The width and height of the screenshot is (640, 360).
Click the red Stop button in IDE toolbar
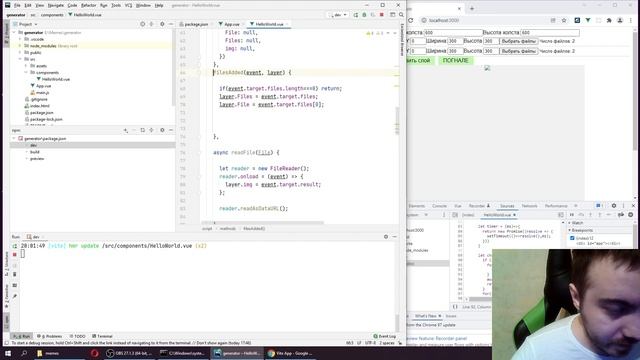coord(382,15)
